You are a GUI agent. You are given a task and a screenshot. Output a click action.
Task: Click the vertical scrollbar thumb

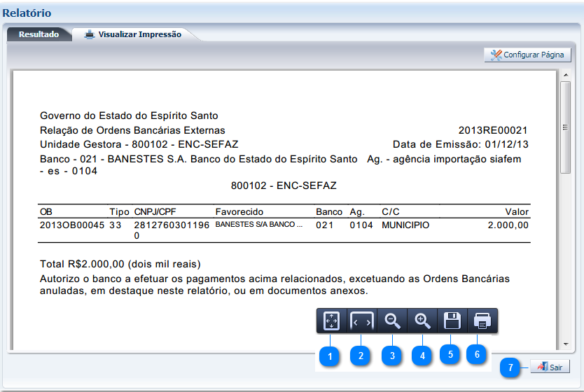pos(564,127)
